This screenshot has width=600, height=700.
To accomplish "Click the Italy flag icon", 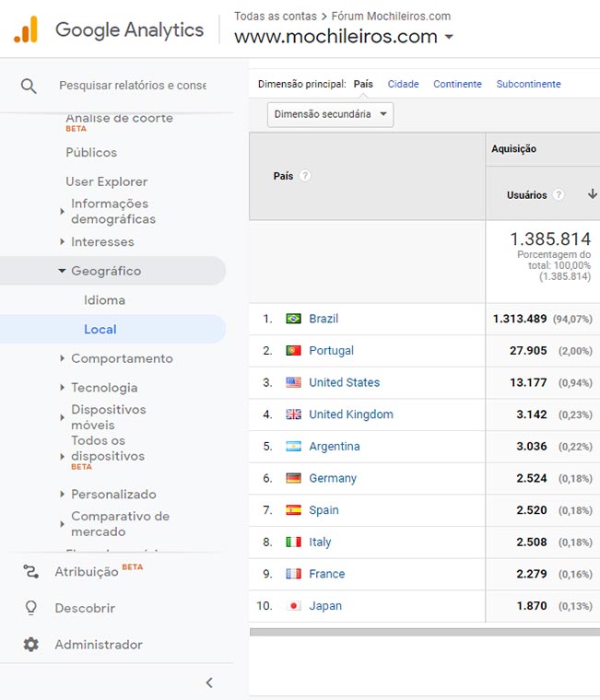I will pyautogui.click(x=293, y=542).
